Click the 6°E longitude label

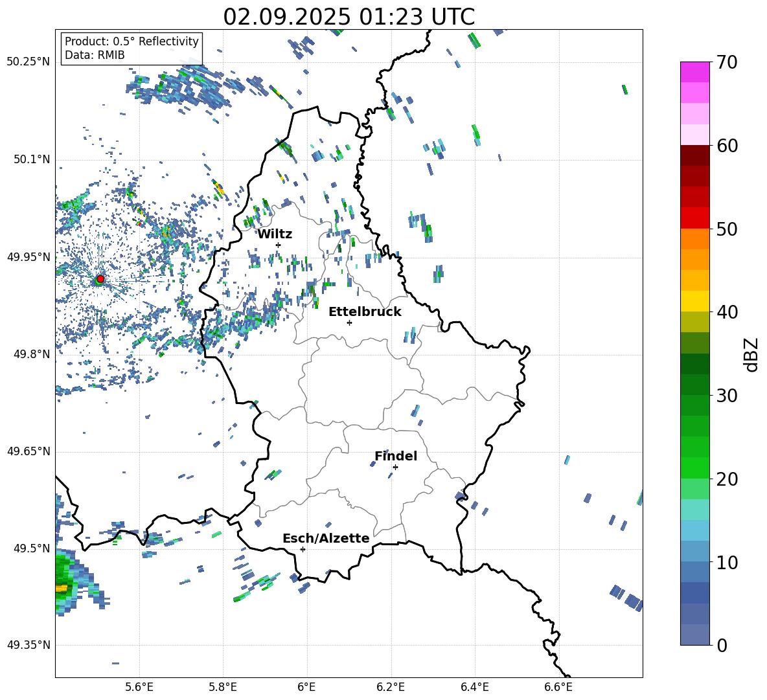pos(306,687)
